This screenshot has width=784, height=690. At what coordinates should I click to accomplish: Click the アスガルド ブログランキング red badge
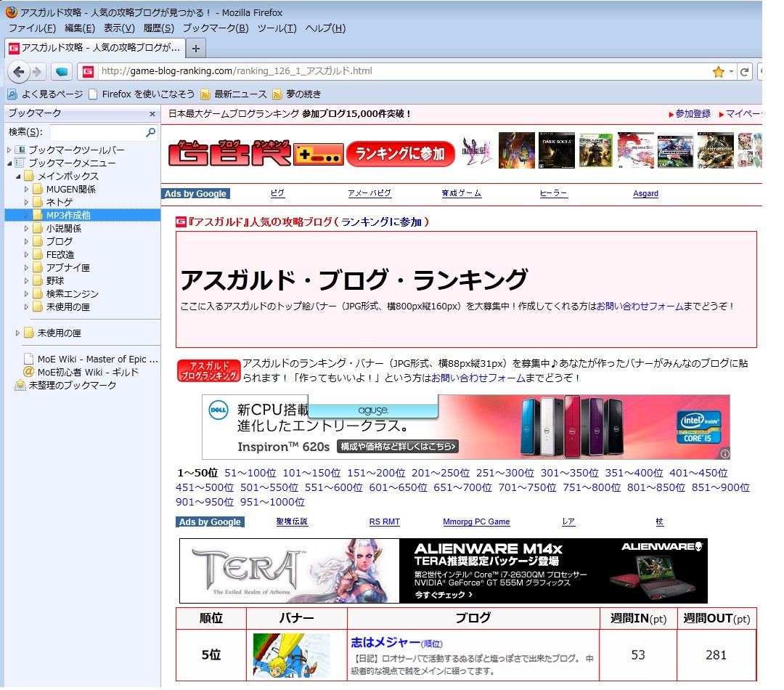click(x=209, y=370)
